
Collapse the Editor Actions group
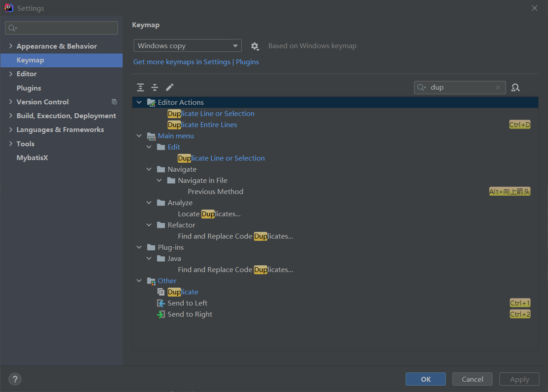click(x=139, y=102)
